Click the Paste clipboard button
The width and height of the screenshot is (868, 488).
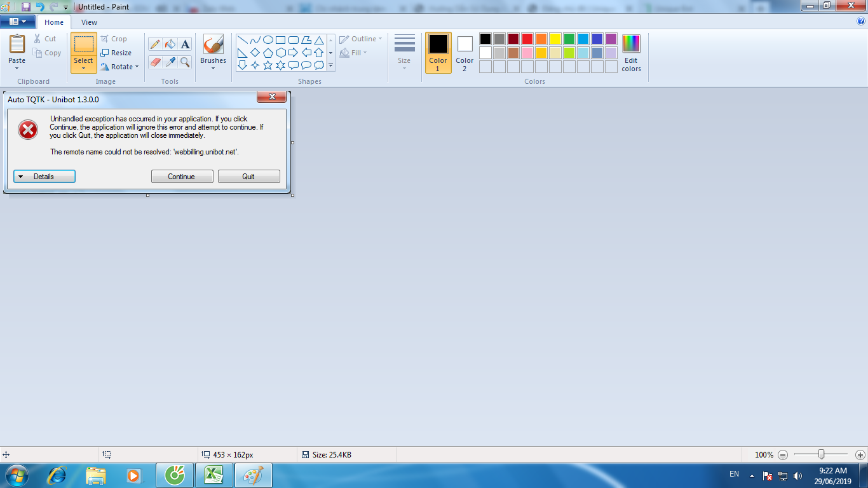point(17,44)
